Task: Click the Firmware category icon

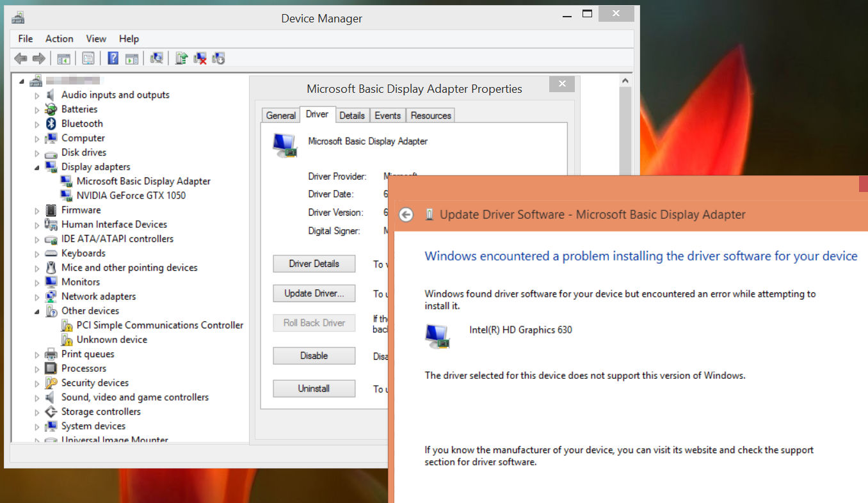Action: click(51, 210)
